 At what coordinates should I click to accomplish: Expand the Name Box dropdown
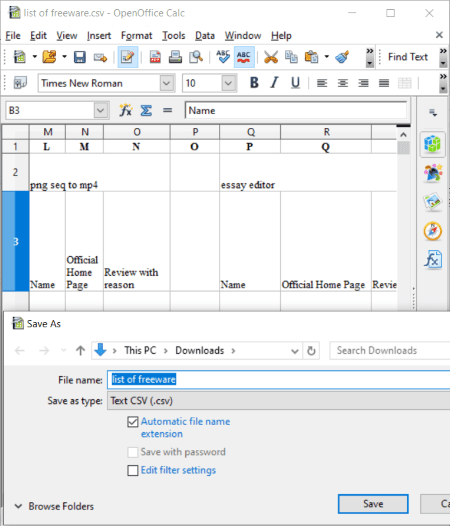tap(101, 110)
